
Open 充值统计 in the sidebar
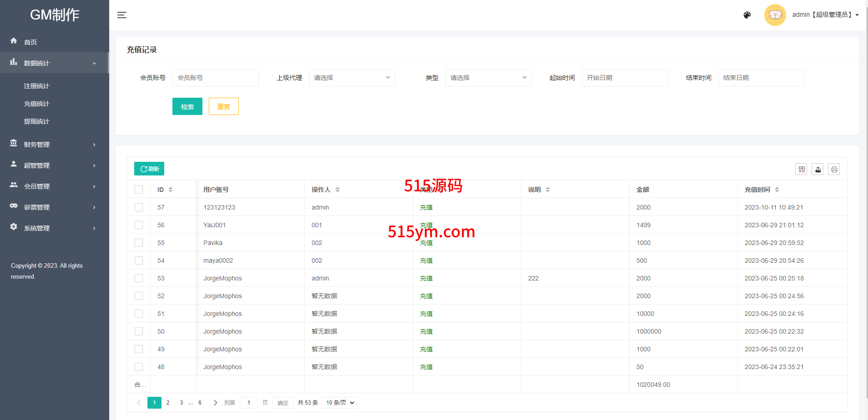coord(36,104)
